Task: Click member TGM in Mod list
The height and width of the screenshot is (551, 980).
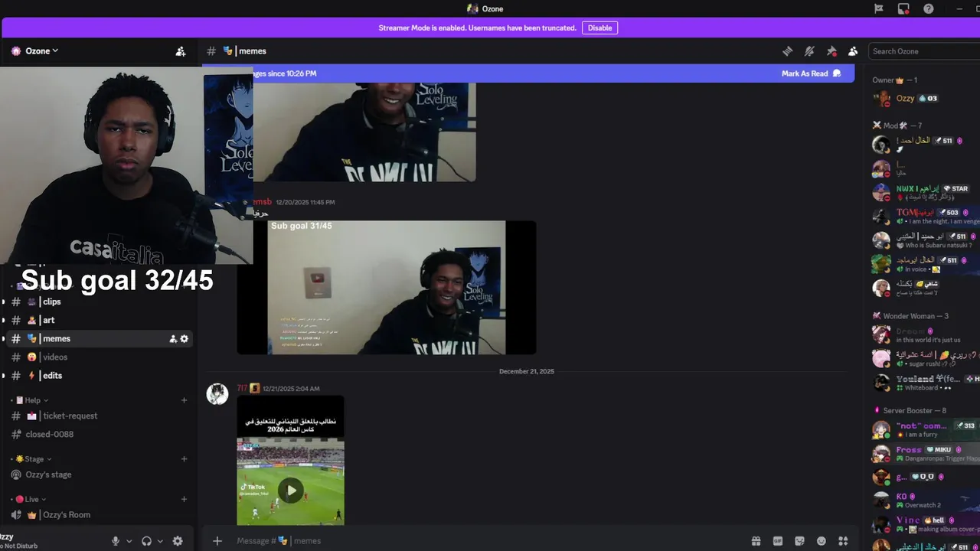Action: pos(926,216)
